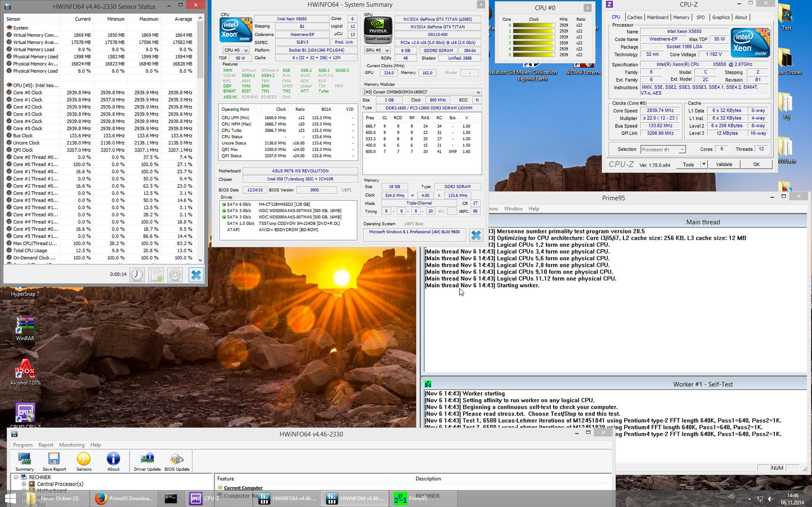Switch to the SPD tab in CPU-Z

700,18
